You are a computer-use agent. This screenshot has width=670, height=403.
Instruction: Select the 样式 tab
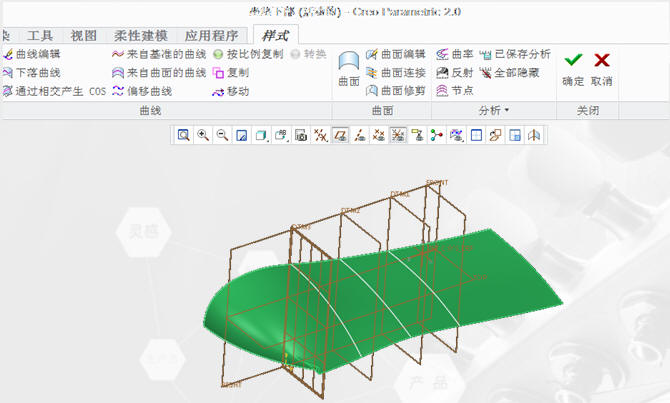pos(276,35)
